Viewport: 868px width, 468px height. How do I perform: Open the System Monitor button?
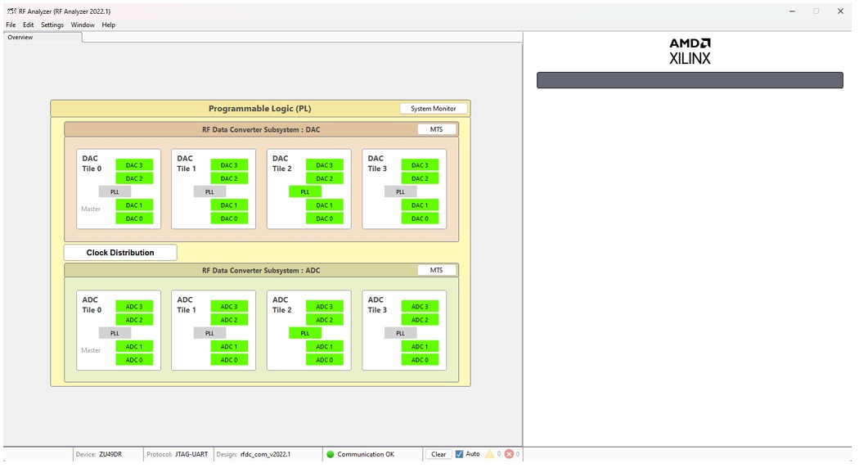tap(434, 109)
